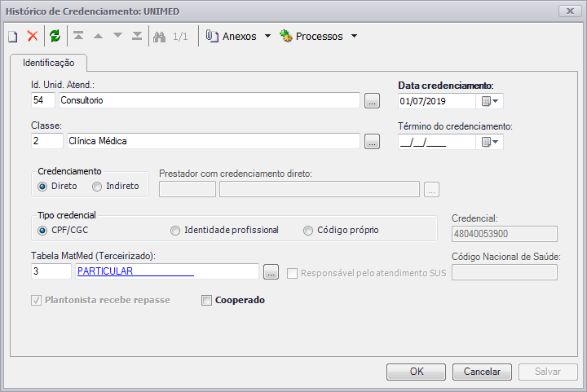Open calendar for Data credenciamento
The image size is (587, 392).
[490, 101]
